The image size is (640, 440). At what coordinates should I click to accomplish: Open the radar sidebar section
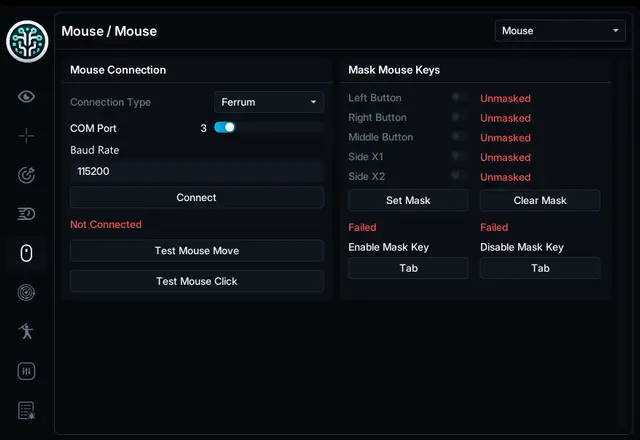tap(27, 292)
